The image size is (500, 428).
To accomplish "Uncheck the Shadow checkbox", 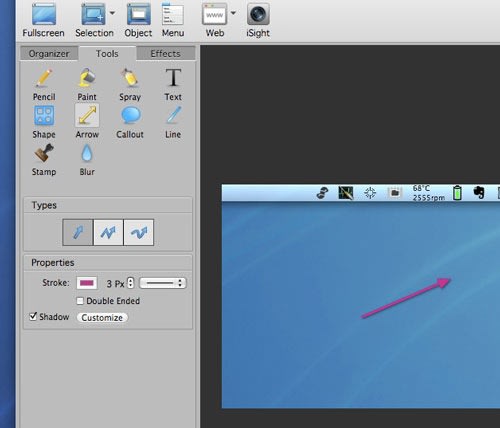I will coord(33,316).
